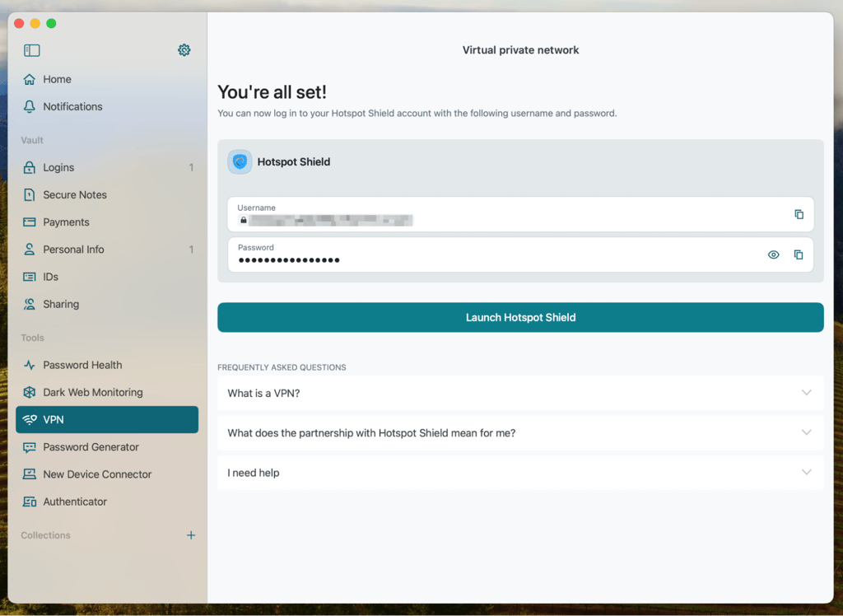Add a new collection with plus icon
The image size is (843, 616).
pyautogui.click(x=191, y=535)
